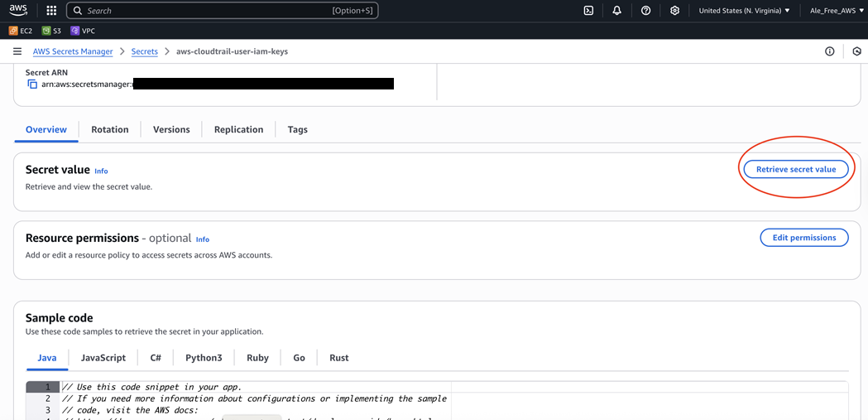Select the Ruby sample code tab
The width and height of the screenshot is (868, 420).
pos(257,358)
